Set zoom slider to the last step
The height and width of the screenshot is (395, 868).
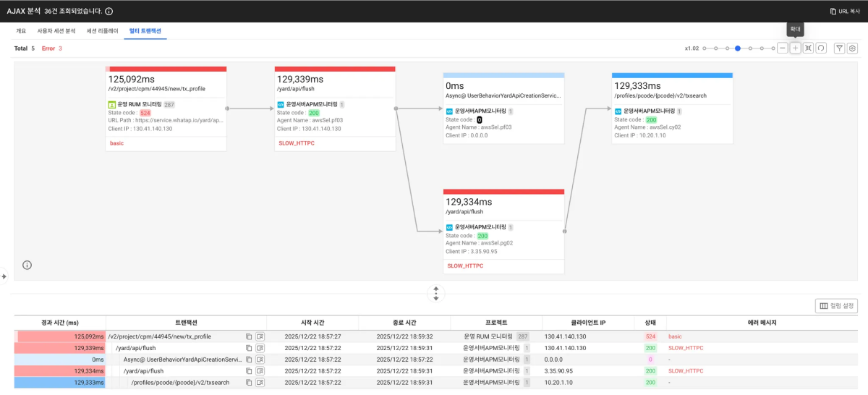click(x=773, y=48)
